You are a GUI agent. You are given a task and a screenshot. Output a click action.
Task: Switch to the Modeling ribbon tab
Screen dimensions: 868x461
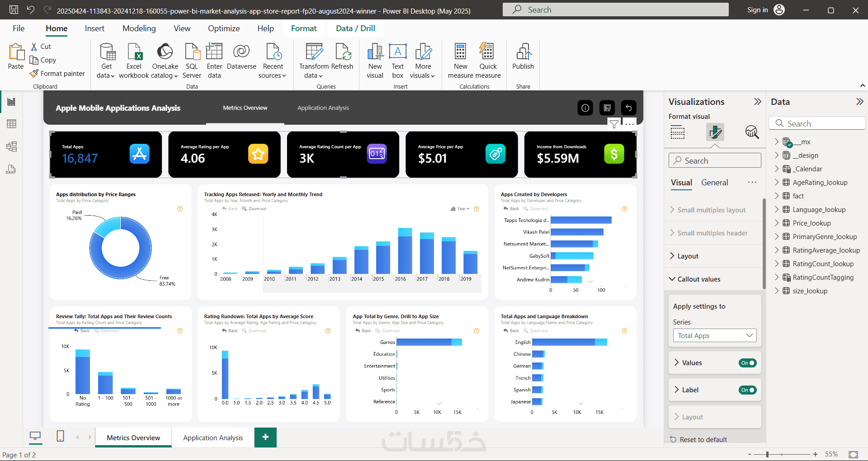point(139,28)
